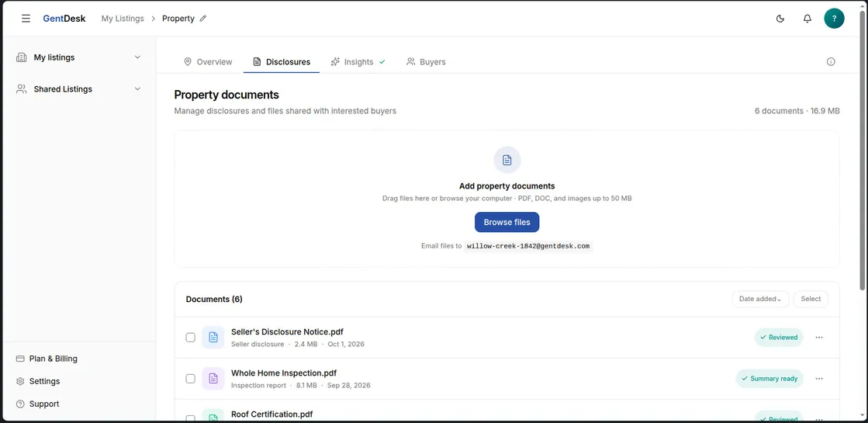
Task: Click the 6 documents · 16.9 MB summary
Action: (797, 111)
